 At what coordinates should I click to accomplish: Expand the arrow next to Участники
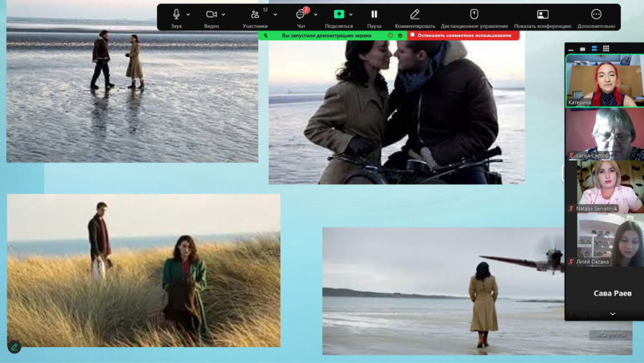pos(275,14)
